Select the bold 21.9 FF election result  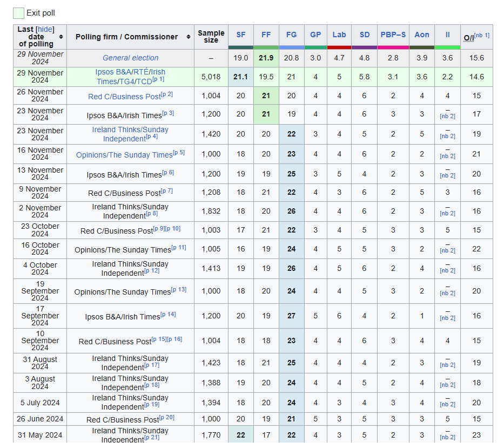(266, 58)
